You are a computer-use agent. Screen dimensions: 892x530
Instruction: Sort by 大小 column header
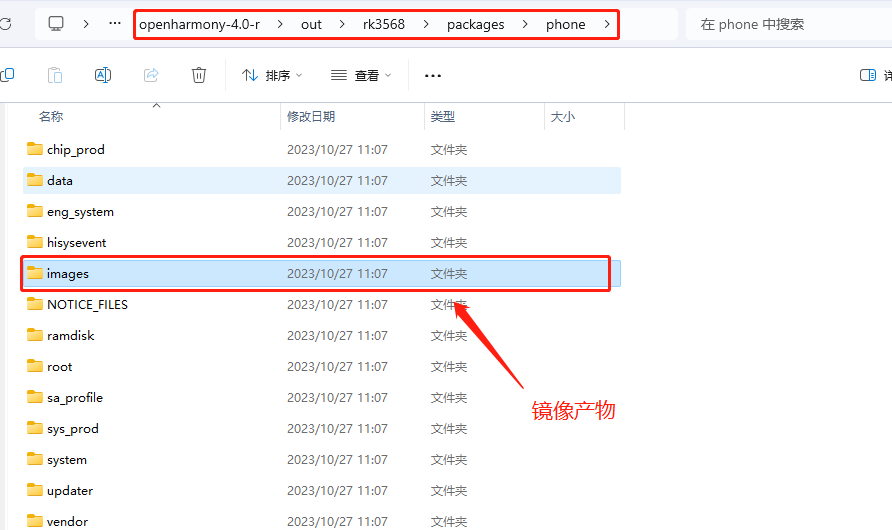pyautogui.click(x=563, y=117)
